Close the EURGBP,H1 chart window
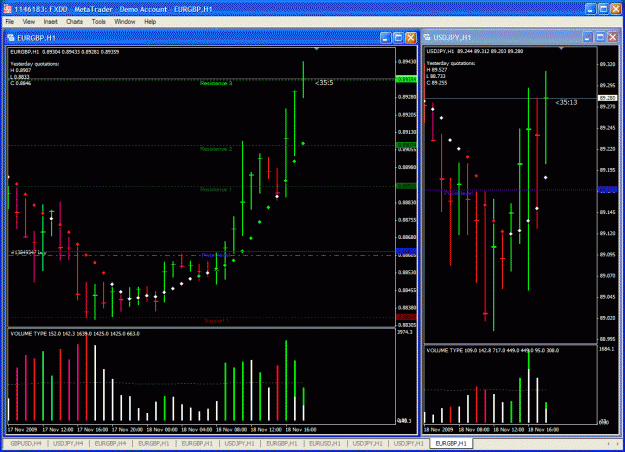625x452 pixels. [411, 38]
